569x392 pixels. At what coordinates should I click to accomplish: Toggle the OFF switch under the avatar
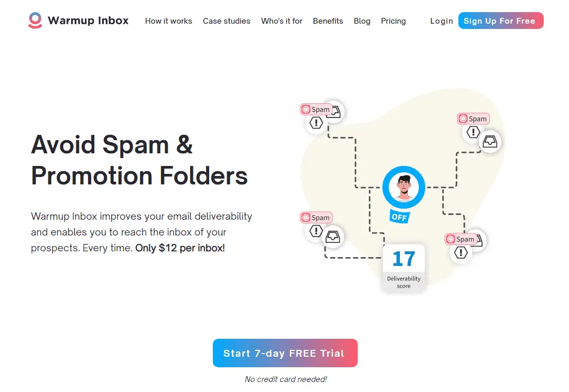coord(399,217)
